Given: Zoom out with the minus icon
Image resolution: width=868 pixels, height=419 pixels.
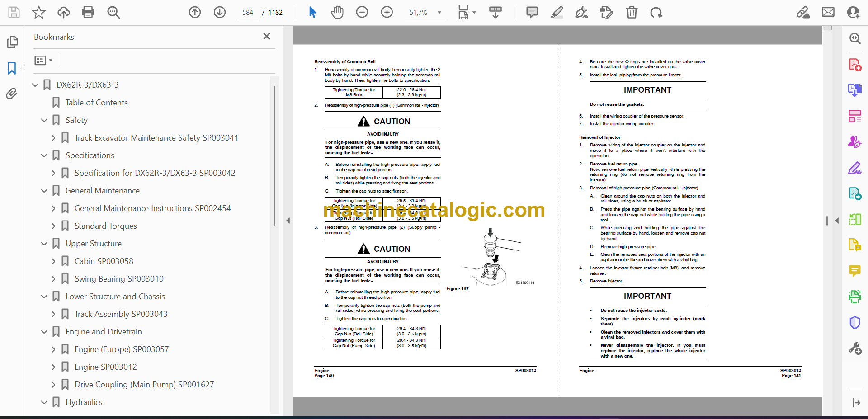Looking at the screenshot, I should (x=362, y=12).
